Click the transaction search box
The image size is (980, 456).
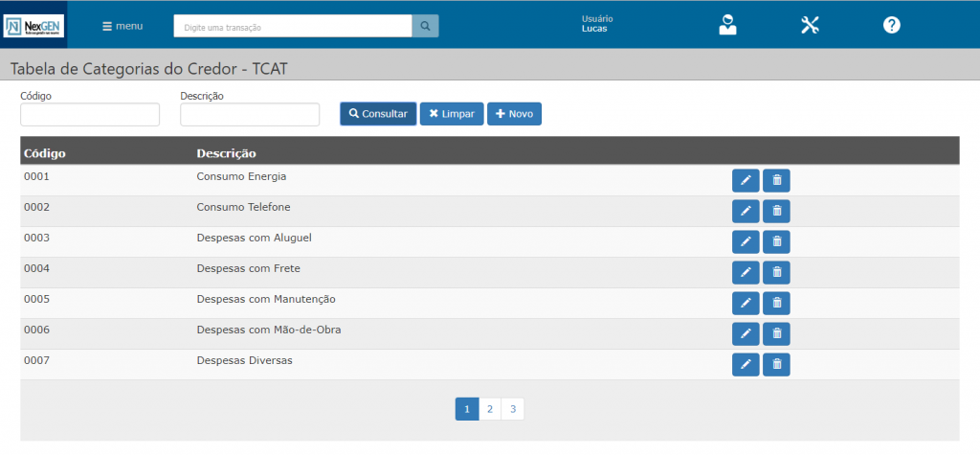292,27
